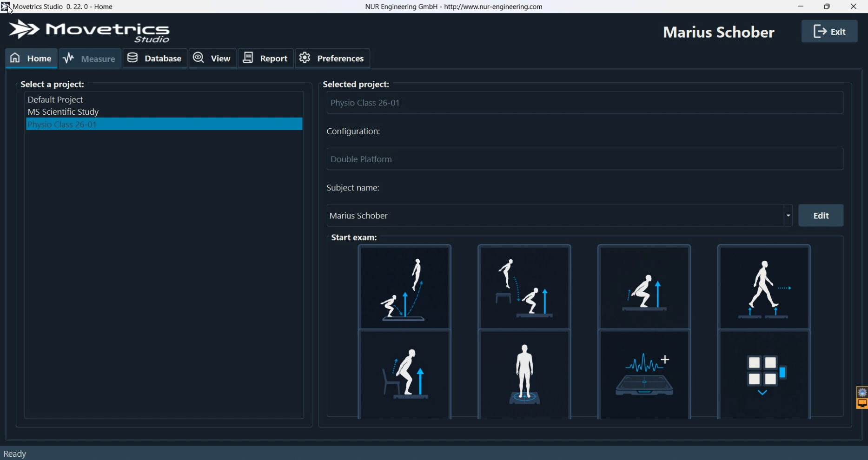Click the "Subject name:" label
This screenshot has height=460, width=868.
tap(353, 188)
